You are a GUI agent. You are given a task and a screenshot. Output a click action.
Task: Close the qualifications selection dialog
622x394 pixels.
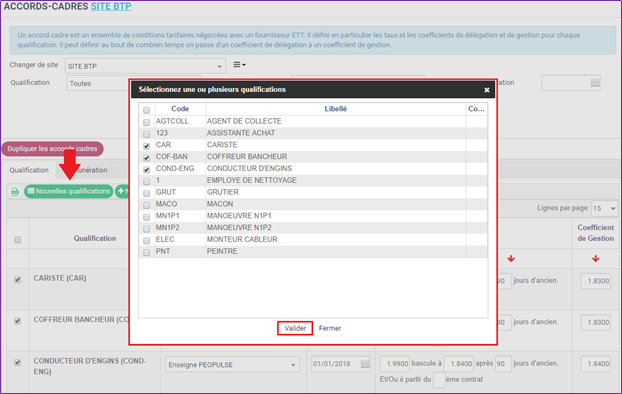[x=486, y=90]
